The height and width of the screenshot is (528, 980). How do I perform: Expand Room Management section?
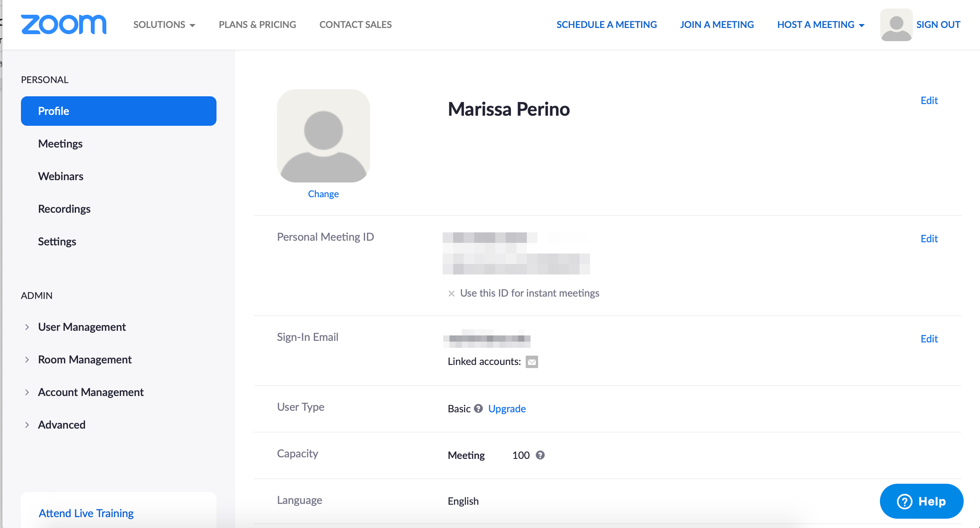point(85,360)
